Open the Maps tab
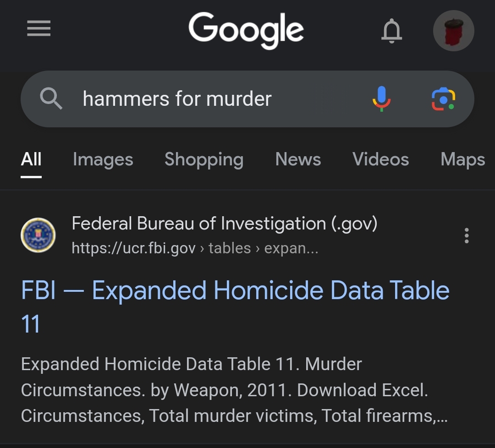The image size is (495, 448). pyautogui.click(x=462, y=159)
